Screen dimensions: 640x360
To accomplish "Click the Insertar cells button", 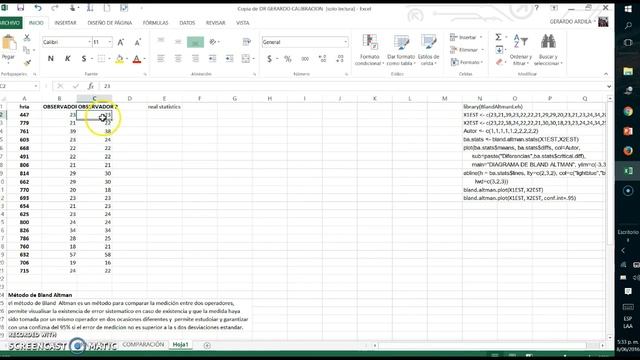I will [x=467, y=38].
